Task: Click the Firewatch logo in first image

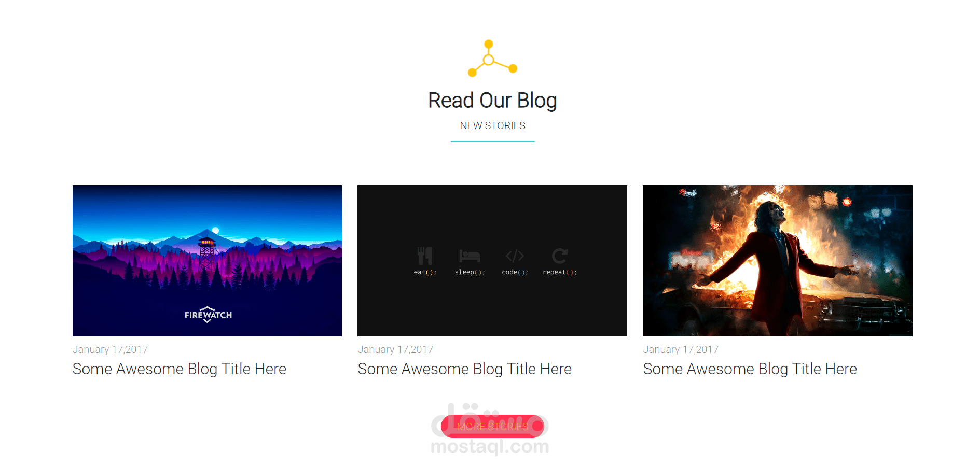Action: (208, 315)
